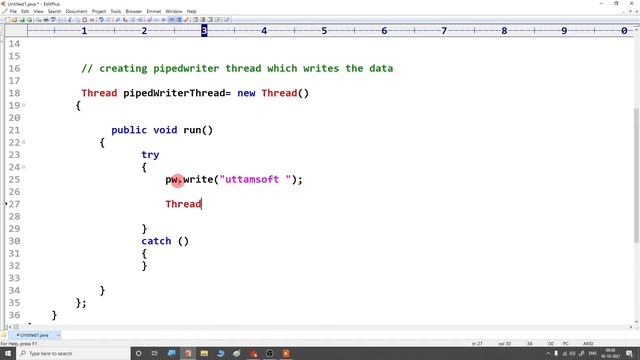This screenshot has height=360, width=640.
Task: Open the Window menu
Action: pyautogui.click(x=174, y=11)
